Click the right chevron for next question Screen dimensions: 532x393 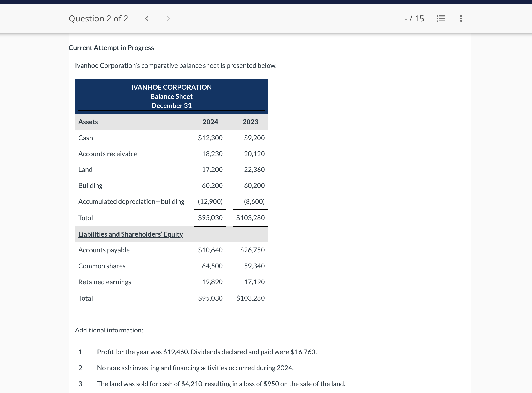pyautogui.click(x=168, y=18)
